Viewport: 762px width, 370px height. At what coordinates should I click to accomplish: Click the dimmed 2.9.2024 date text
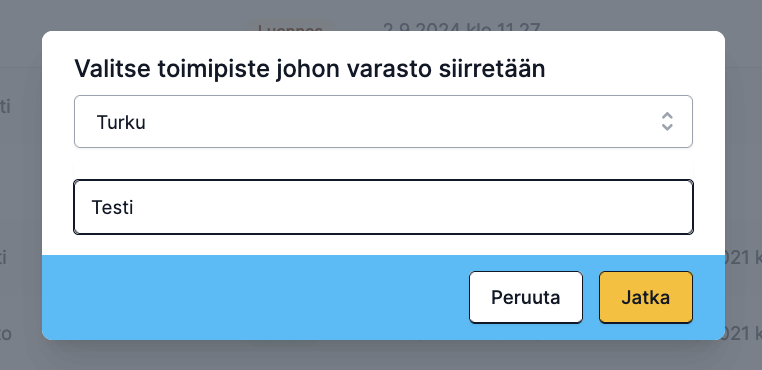pos(462,26)
